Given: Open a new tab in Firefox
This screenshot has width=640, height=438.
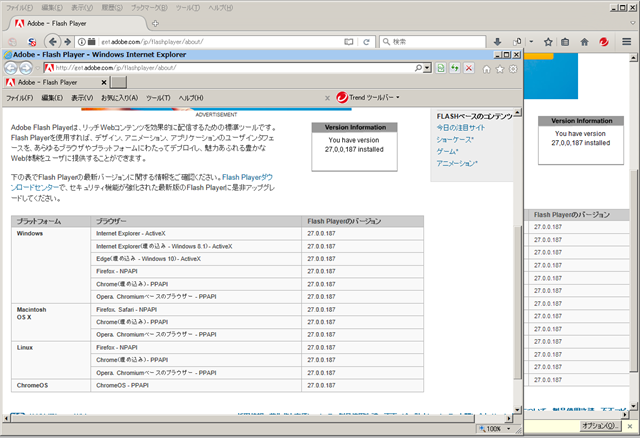Looking at the screenshot, I should (155, 24).
